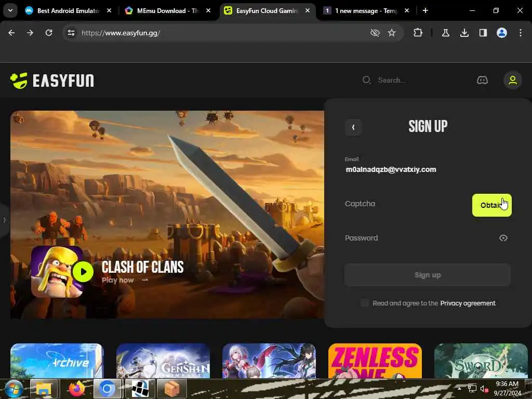Open the Chrome profile avatar
The height and width of the screenshot is (399, 532).
[x=501, y=33]
